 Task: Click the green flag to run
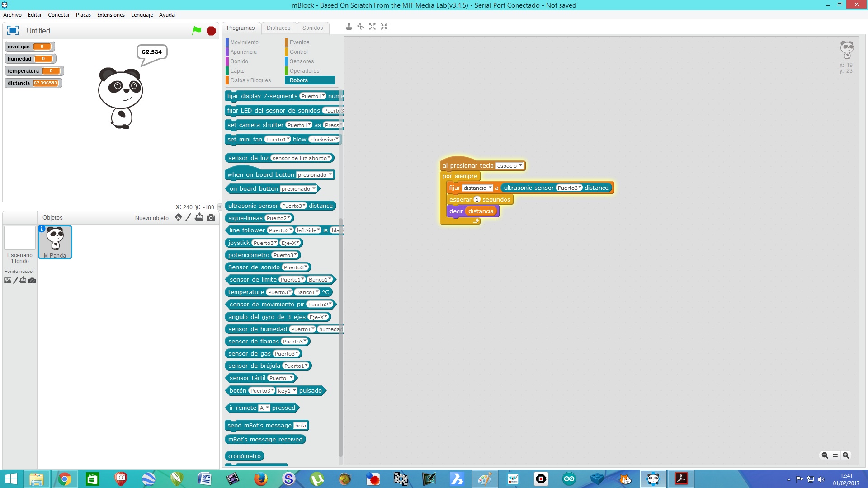(197, 30)
